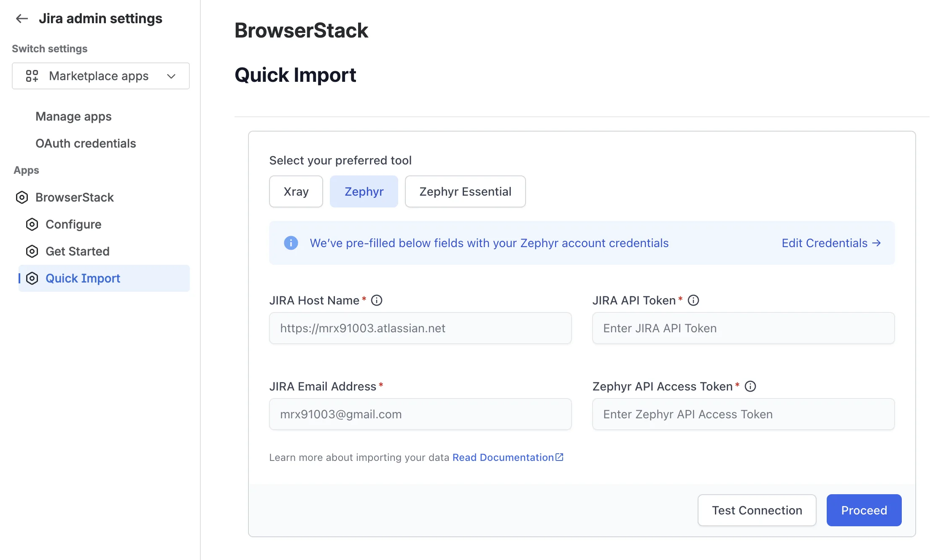Show info tooltip for Zephyr API Access Token
933x560 pixels.
coord(750,386)
